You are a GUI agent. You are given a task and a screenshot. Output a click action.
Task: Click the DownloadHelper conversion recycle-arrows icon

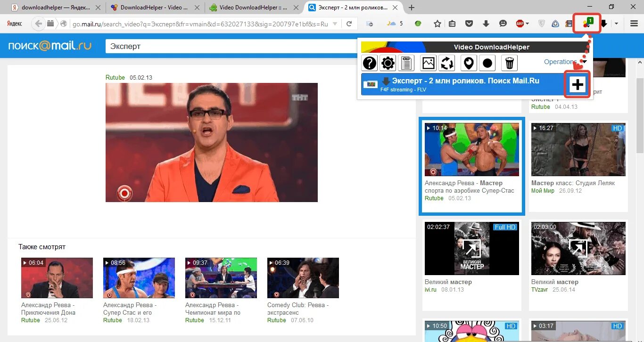pos(447,63)
